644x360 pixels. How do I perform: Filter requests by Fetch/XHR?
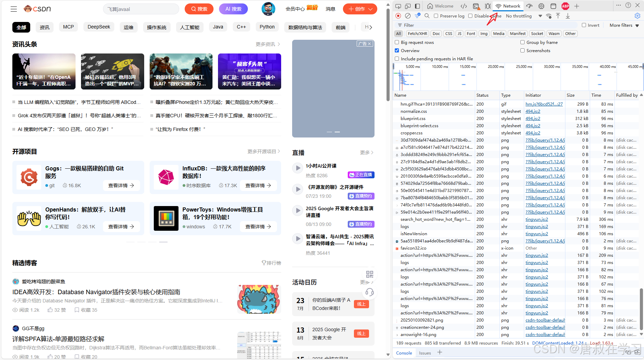(417, 34)
